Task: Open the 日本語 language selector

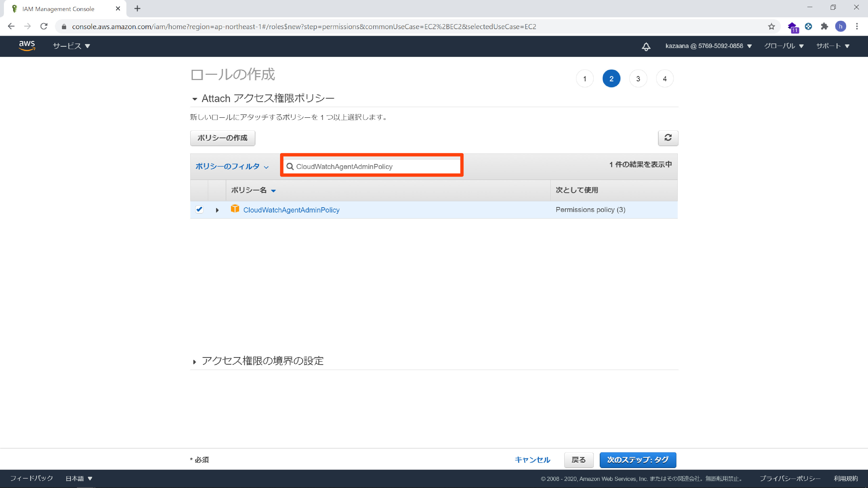Action: 79,479
